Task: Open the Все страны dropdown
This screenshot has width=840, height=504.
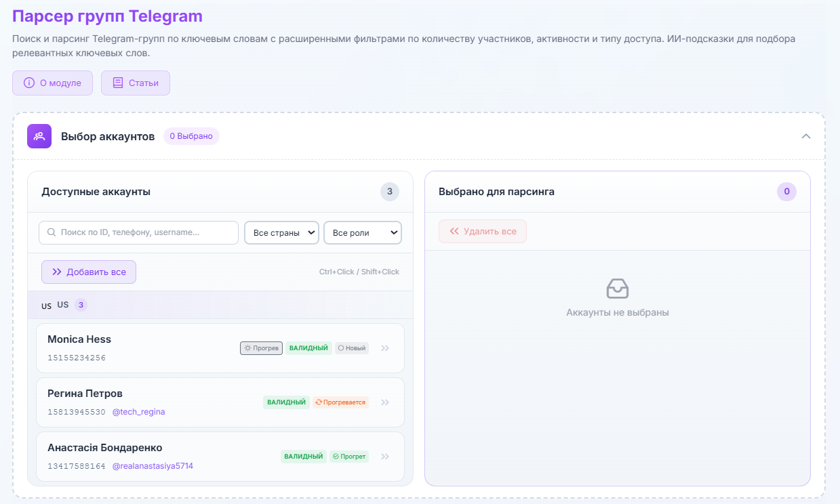Action: tap(281, 232)
